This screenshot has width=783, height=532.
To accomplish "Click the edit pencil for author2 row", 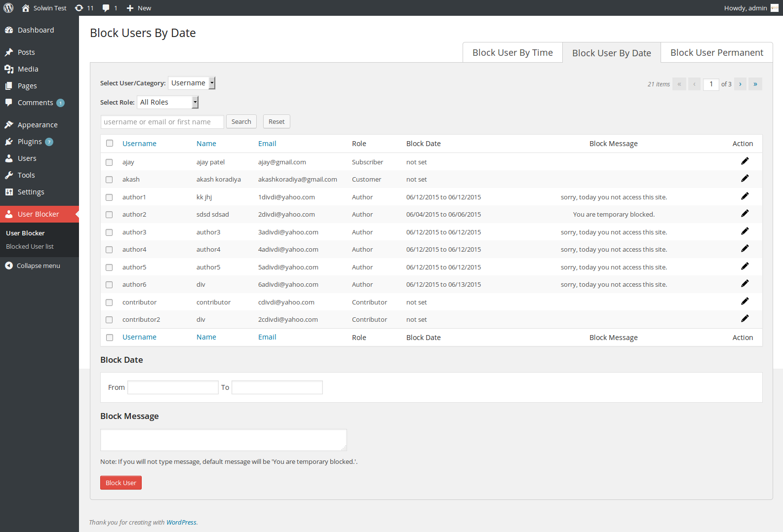I will click(744, 213).
